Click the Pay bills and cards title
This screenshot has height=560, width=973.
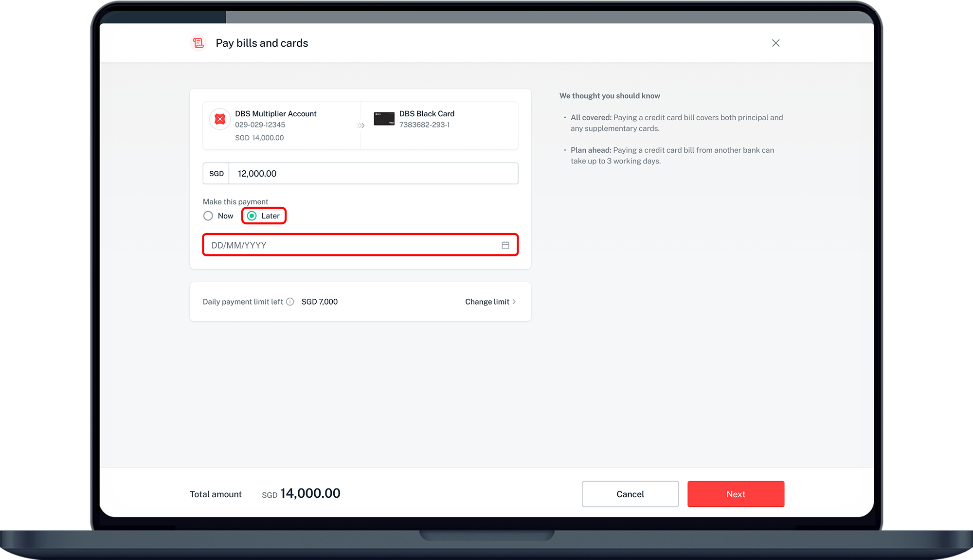point(262,43)
